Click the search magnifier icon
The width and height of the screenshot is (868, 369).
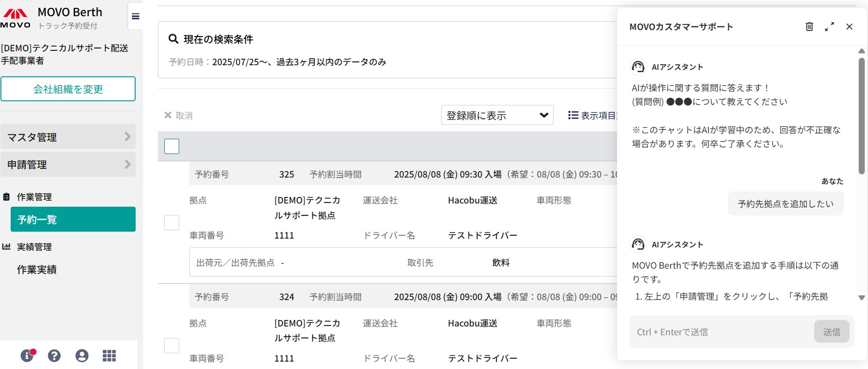coord(174,39)
